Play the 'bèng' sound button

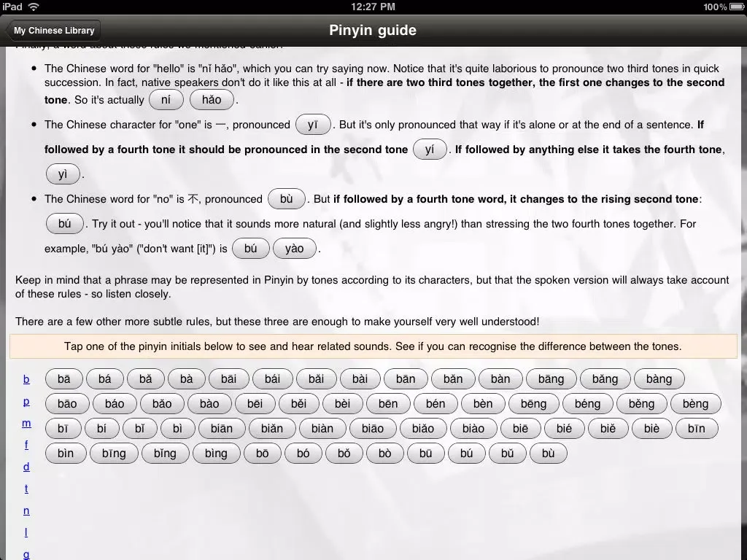695,403
